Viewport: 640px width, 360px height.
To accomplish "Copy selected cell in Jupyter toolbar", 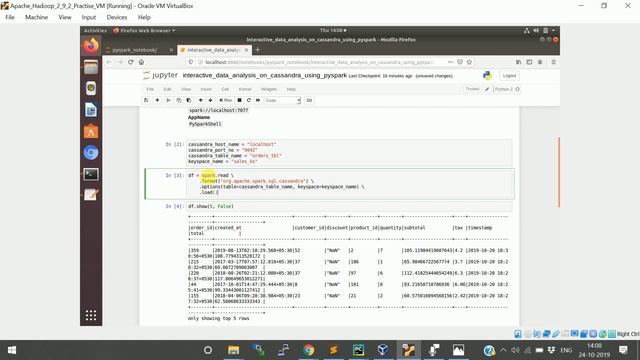I will point(178,100).
